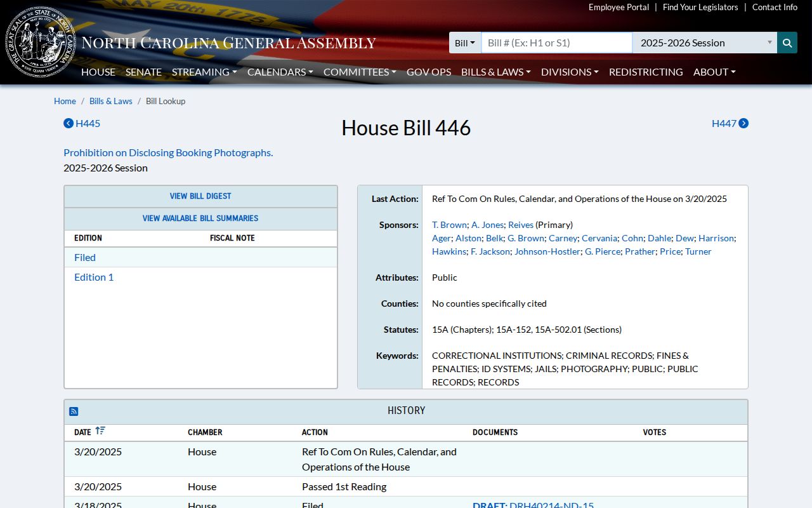Open sponsor Johnson-Hostler's page
Image resolution: width=812 pixels, height=508 pixels.
click(547, 251)
